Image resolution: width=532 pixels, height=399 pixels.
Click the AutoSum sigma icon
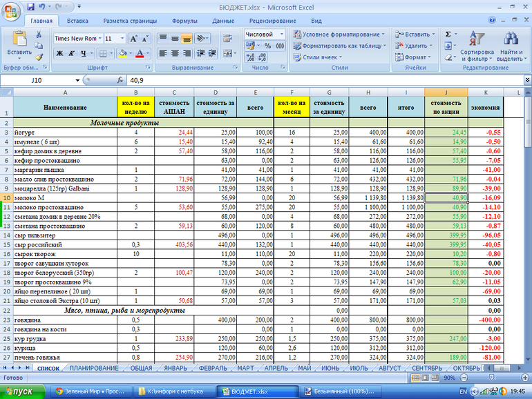pos(448,34)
